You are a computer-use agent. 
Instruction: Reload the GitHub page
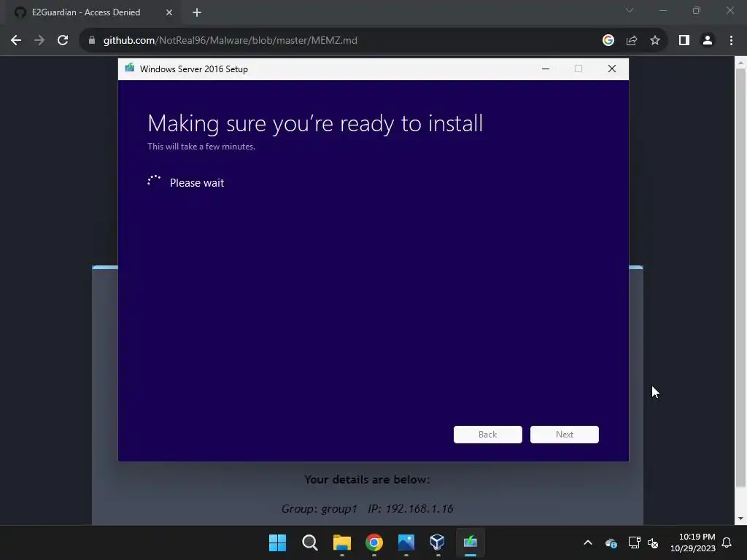pyautogui.click(x=63, y=41)
